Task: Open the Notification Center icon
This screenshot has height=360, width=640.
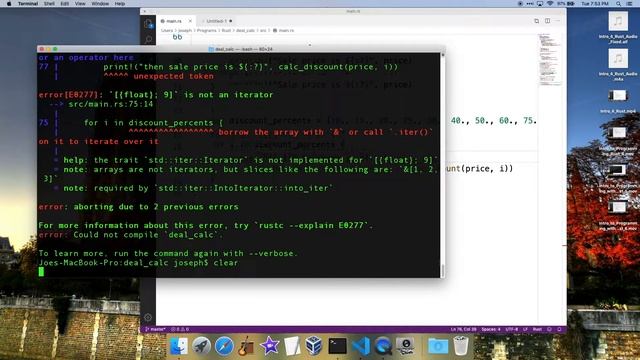Action: tap(629, 4)
